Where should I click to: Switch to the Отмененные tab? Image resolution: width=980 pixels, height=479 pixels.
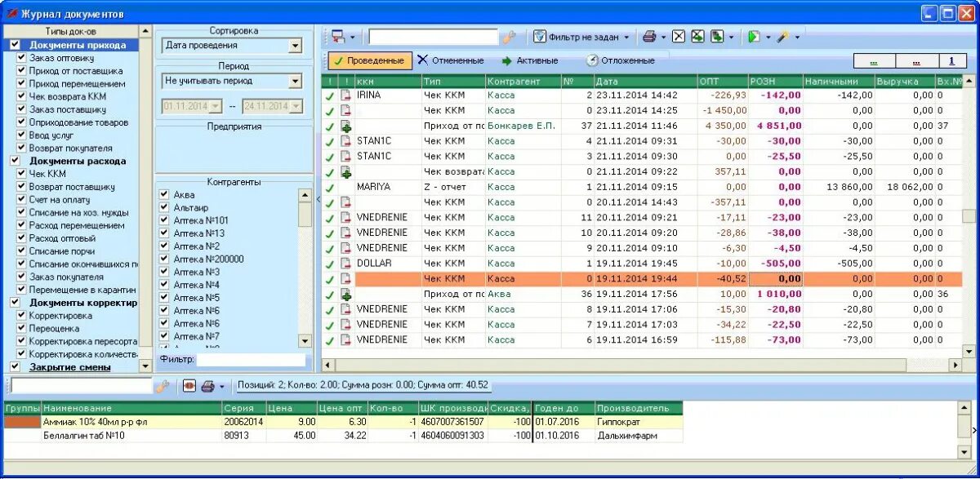click(x=450, y=60)
